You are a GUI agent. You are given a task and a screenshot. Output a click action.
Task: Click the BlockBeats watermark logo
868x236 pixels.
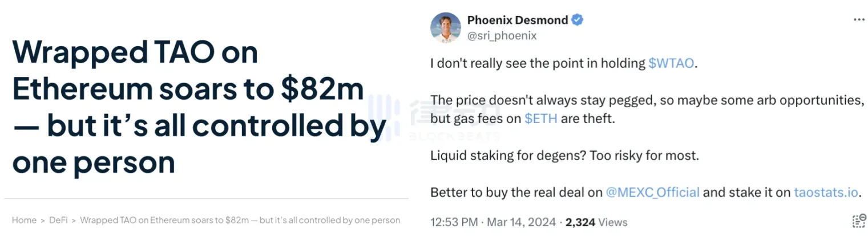(x=434, y=117)
